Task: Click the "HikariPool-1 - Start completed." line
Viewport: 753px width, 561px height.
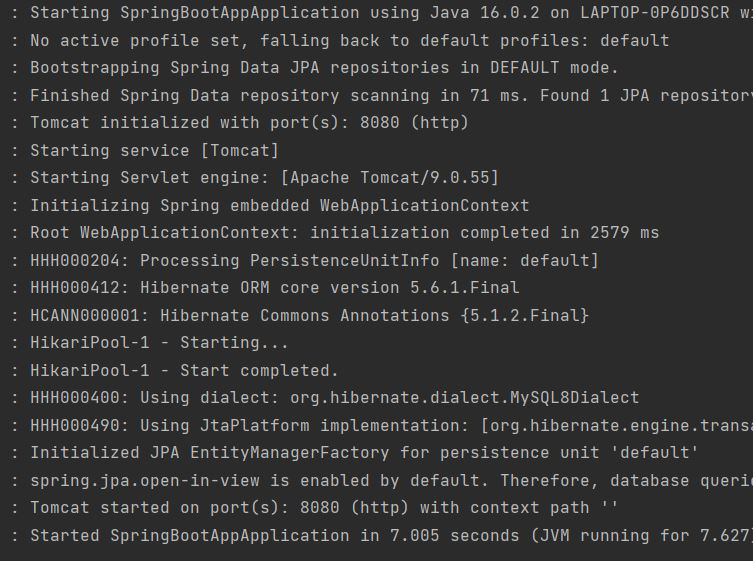Action: (184, 370)
